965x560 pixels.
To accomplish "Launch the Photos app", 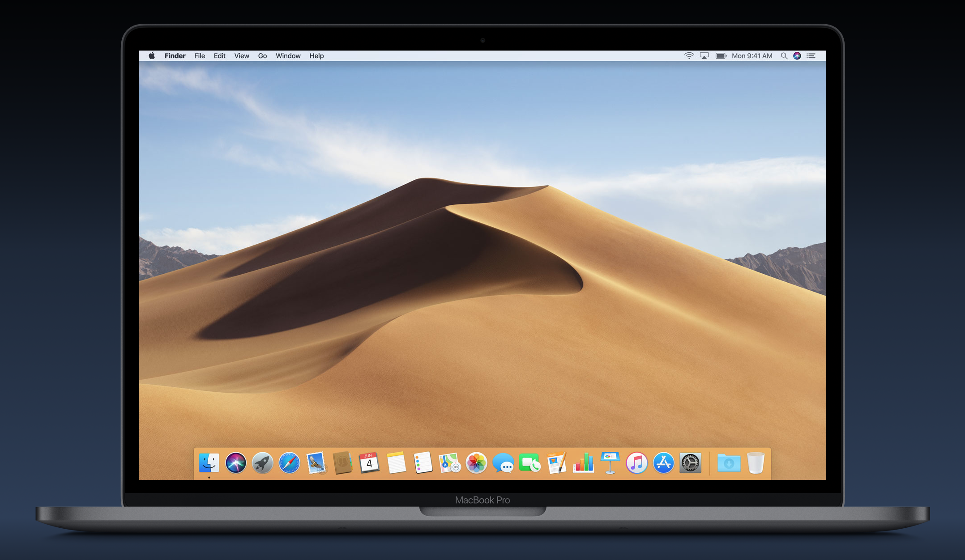I will [476, 463].
